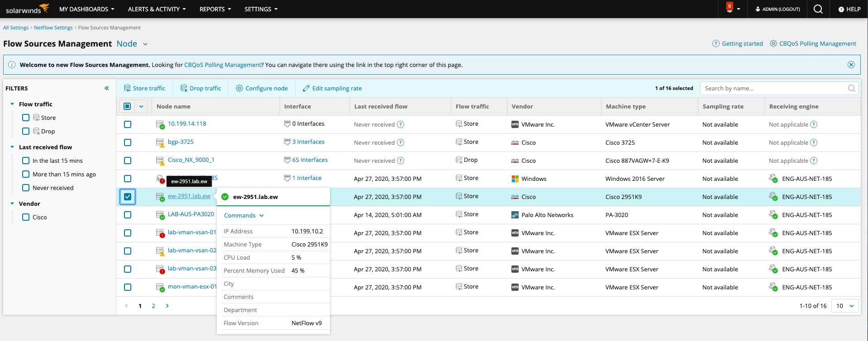868x341 pixels.
Task: Open the Alerts & Activity menu
Action: [x=157, y=9]
